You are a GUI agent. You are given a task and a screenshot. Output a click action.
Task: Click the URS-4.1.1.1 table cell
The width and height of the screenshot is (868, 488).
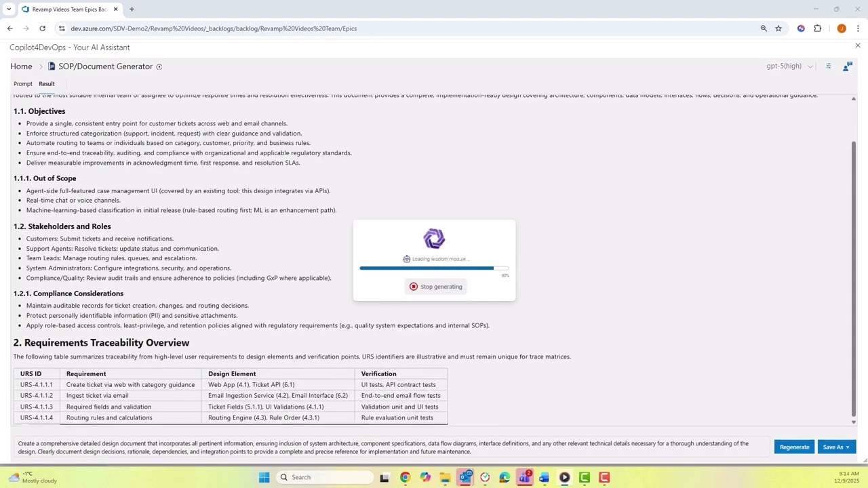[37, 384]
